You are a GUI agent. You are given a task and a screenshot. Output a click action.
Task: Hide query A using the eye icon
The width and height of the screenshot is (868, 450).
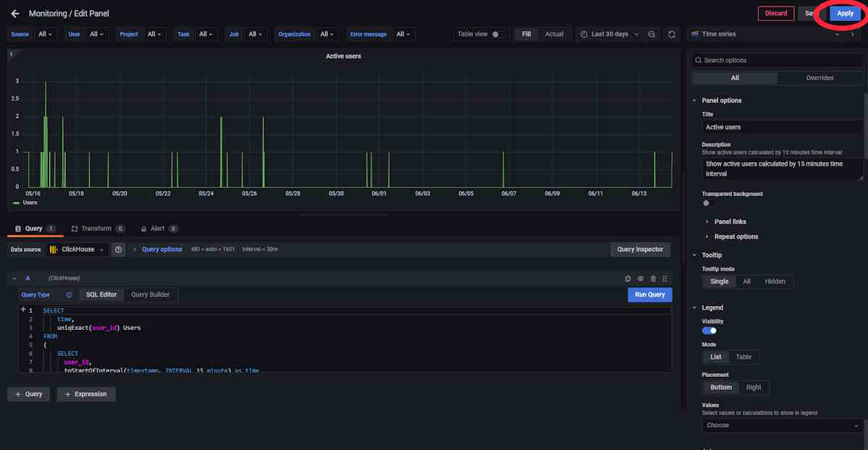point(640,279)
